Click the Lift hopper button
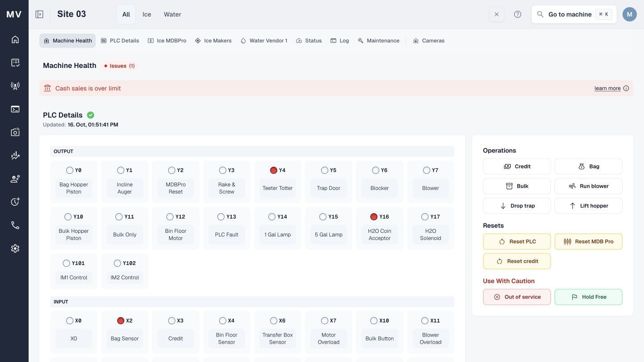The width and height of the screenshot is (644, 362). (589, 206)
